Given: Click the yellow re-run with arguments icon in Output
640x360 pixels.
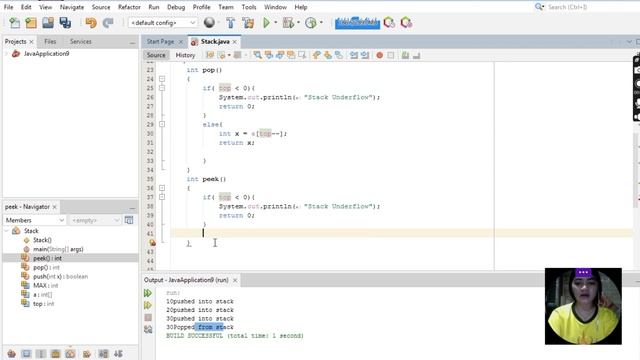Looking at the screenshot, I should [x=148, y=305].
